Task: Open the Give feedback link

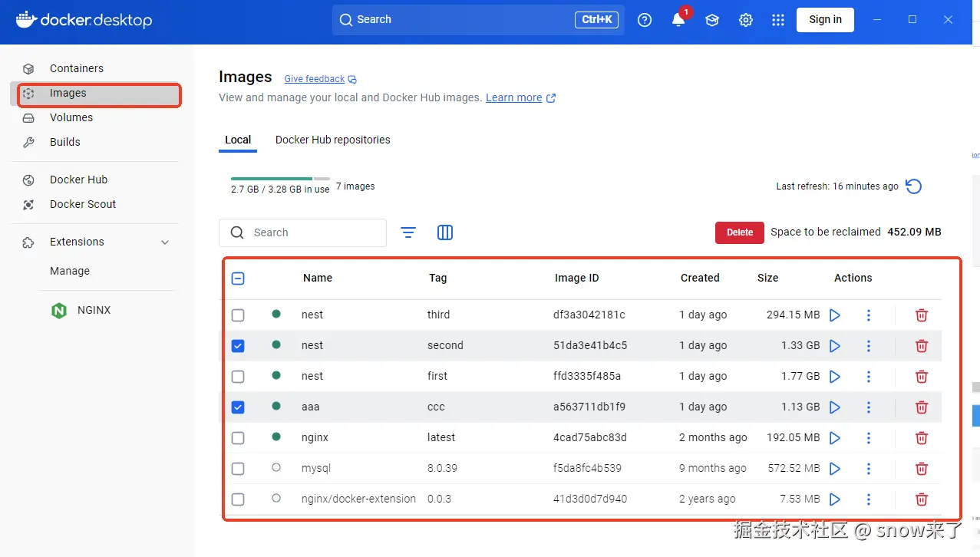Action: 321,79
